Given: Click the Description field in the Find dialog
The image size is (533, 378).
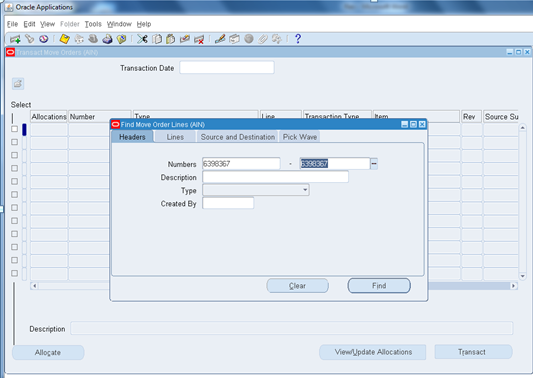Looking at the screenshot, I should pyautogui.click(x=275, y=177).
